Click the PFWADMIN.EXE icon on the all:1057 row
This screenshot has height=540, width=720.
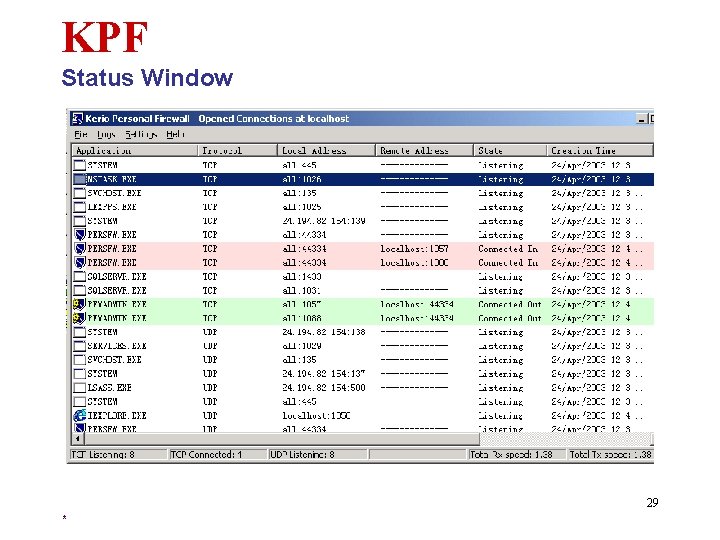coord(79,304)
